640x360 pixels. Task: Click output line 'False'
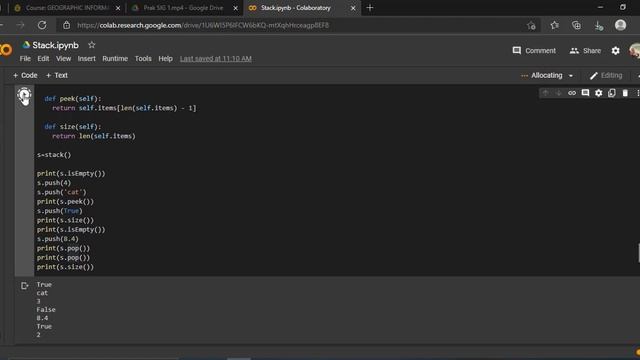46,310
